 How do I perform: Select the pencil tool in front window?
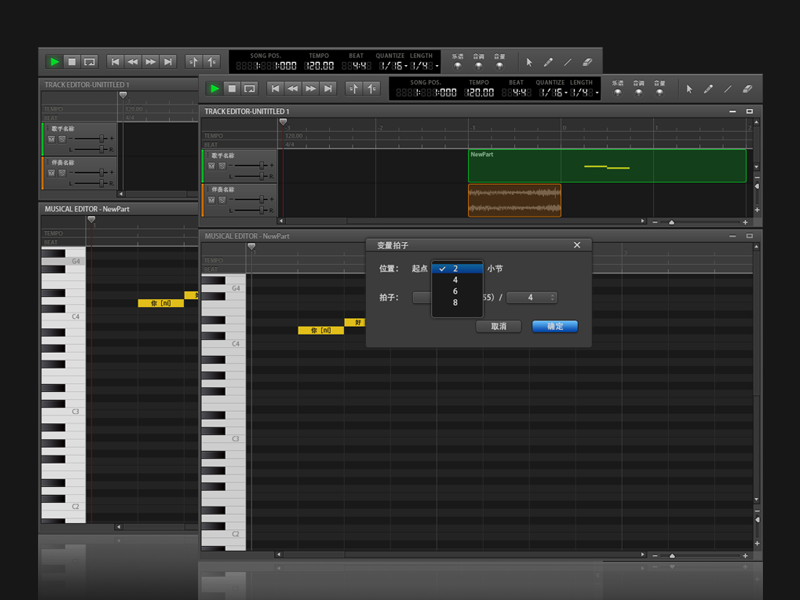(x=708, y=89)
